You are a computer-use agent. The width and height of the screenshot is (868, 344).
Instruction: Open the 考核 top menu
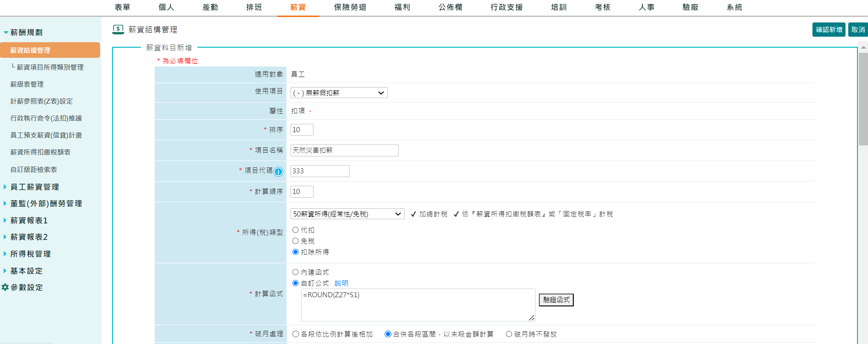pos(602,7)
